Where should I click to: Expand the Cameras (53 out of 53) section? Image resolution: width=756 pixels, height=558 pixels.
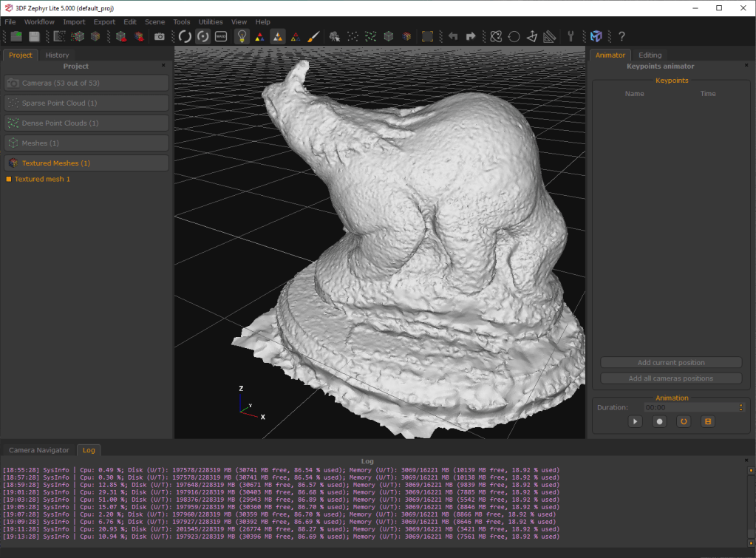[x=86, y=84]
